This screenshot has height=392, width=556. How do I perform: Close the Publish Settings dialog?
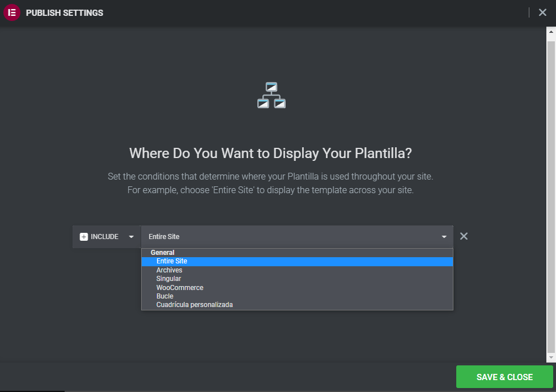pyautogui.click(x=542, y=12)
